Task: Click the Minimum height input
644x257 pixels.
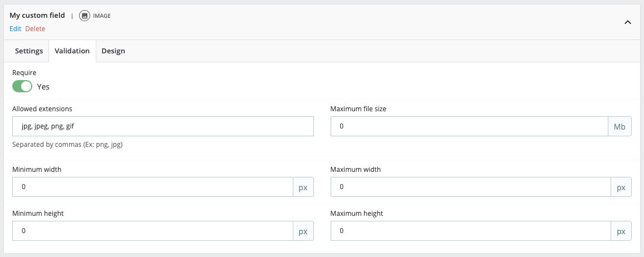Action: 153,231
